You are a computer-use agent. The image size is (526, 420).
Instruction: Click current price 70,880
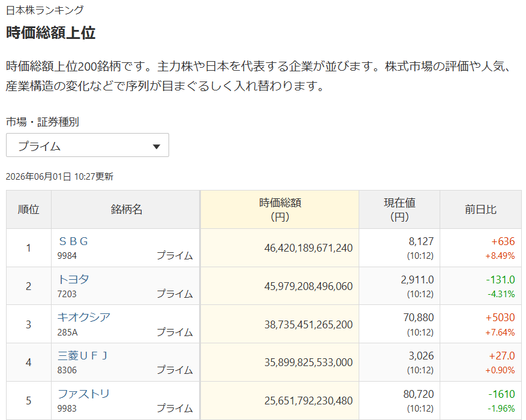click(x=418, y=318)
